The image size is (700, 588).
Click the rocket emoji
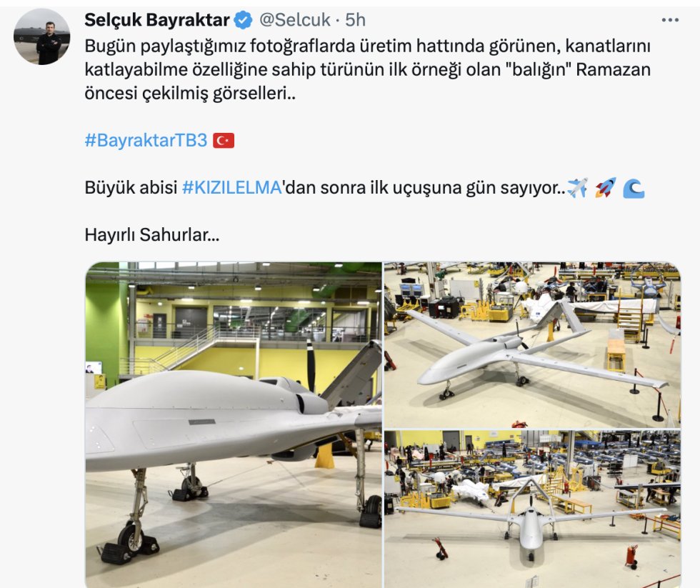605,187
